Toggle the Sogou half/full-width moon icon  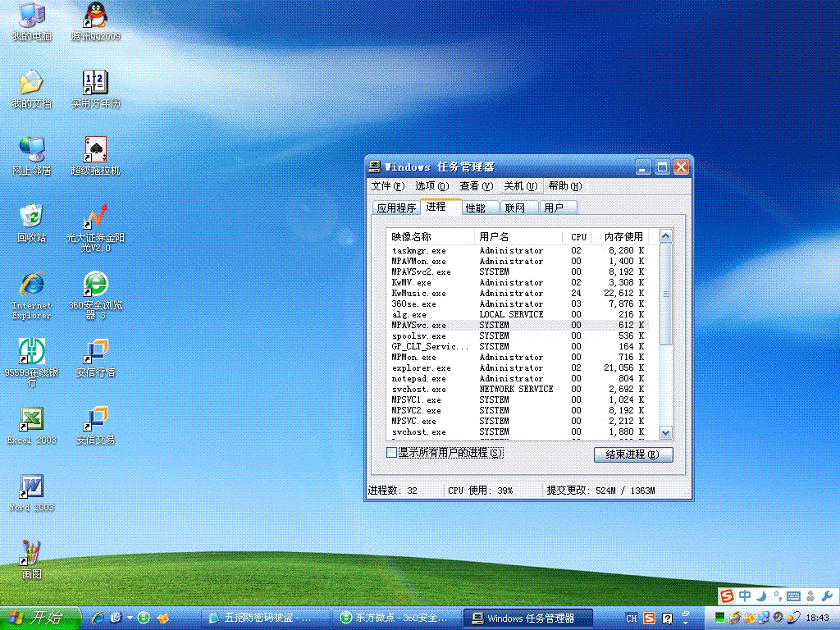(762, 596)
